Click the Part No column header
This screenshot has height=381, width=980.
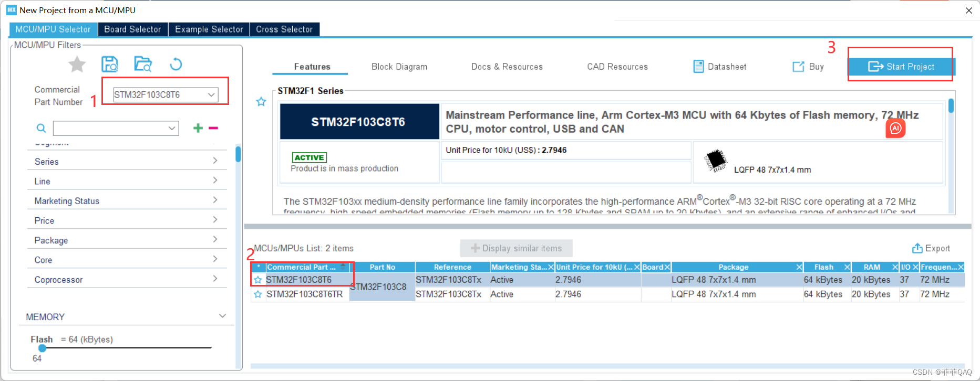point(382,267)
